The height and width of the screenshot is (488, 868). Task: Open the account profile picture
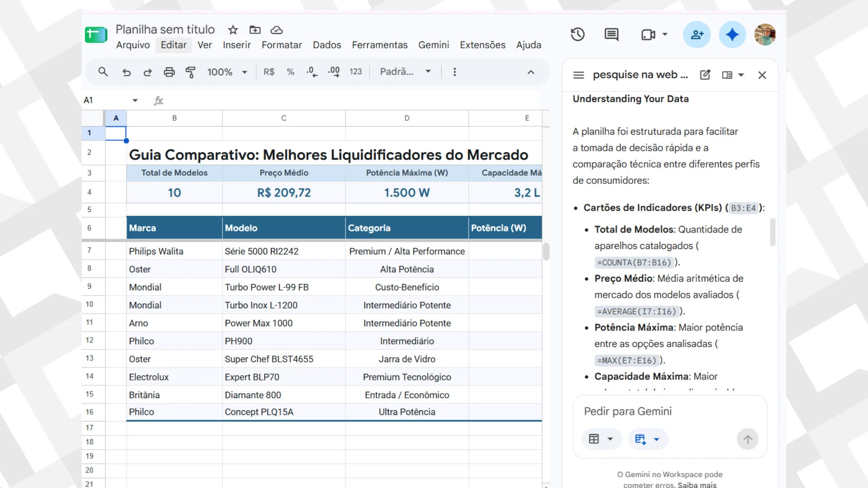[765, 34]
